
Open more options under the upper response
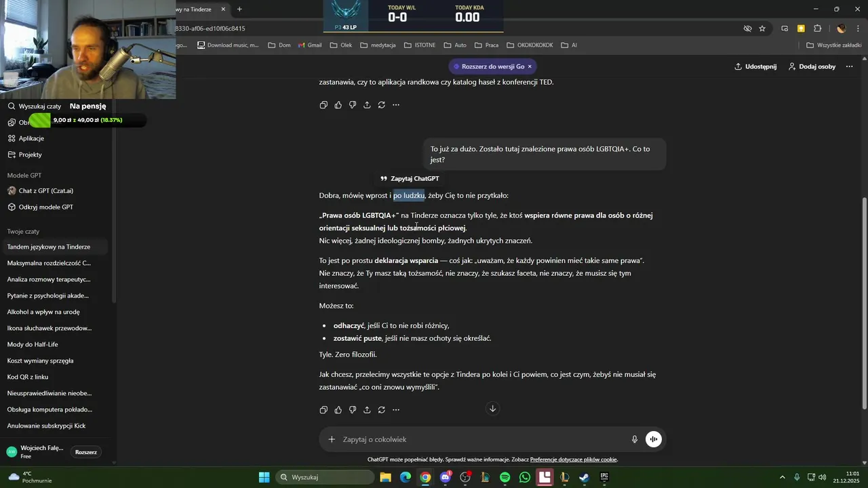(396, 105)
